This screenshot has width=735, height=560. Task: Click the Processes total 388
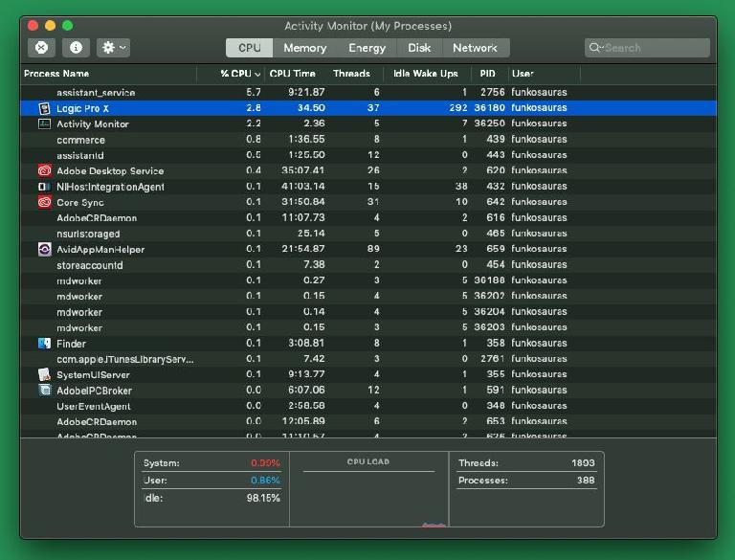(x=586, y=481)
